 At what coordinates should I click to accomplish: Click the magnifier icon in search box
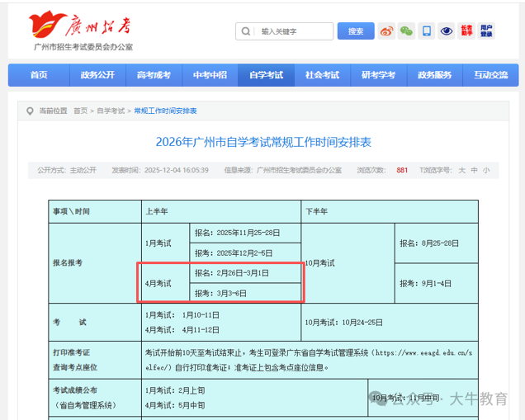point(246,31)
